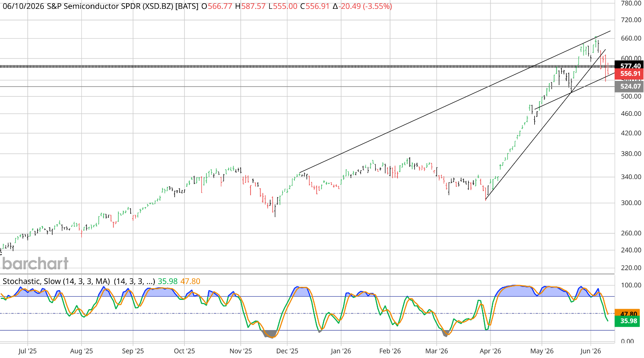The image size is (644, 358).
Task: Click the red 556.91 price badge
Action: coord(630,74)
